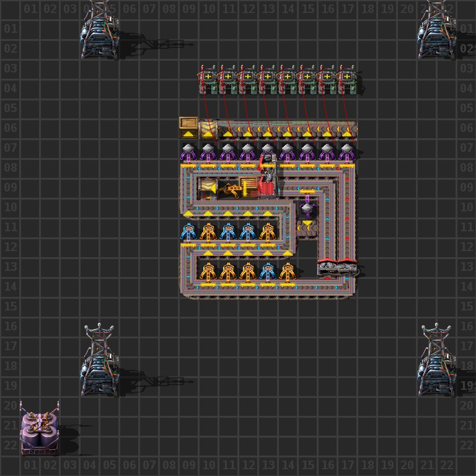Open the arithmetic combinator in column 17
The image size is (476, 476).
click(x=346, y=79)
